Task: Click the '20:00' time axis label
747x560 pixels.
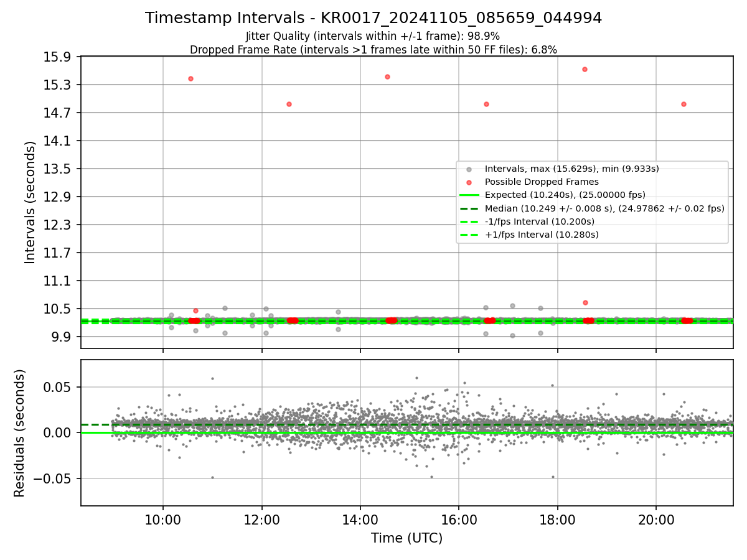Action: 656,520
